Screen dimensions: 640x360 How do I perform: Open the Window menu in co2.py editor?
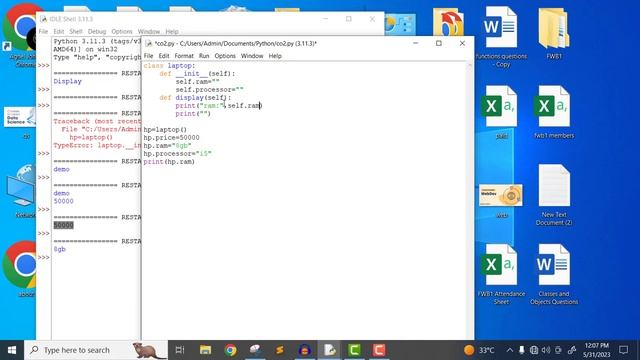[252, 56]
